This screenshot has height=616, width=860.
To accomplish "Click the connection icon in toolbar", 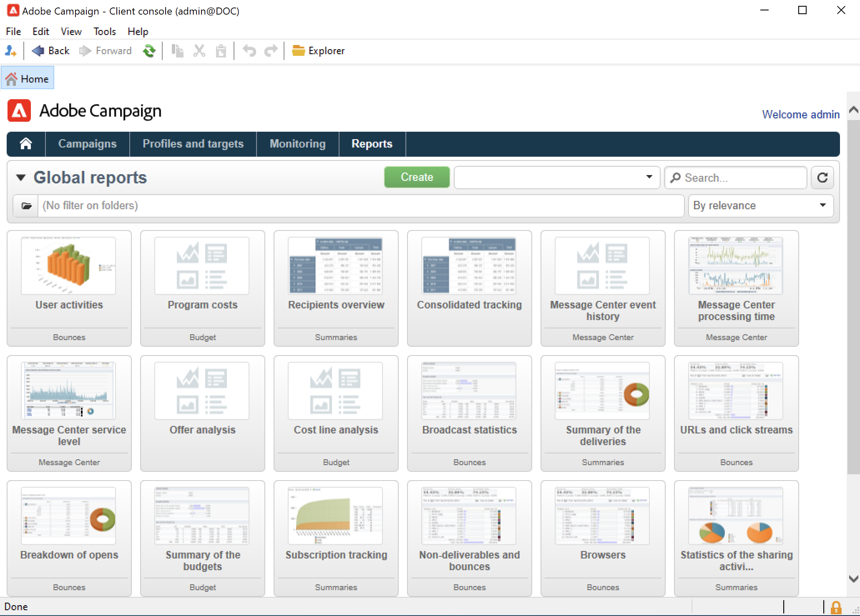I will [x=10, y=51].
